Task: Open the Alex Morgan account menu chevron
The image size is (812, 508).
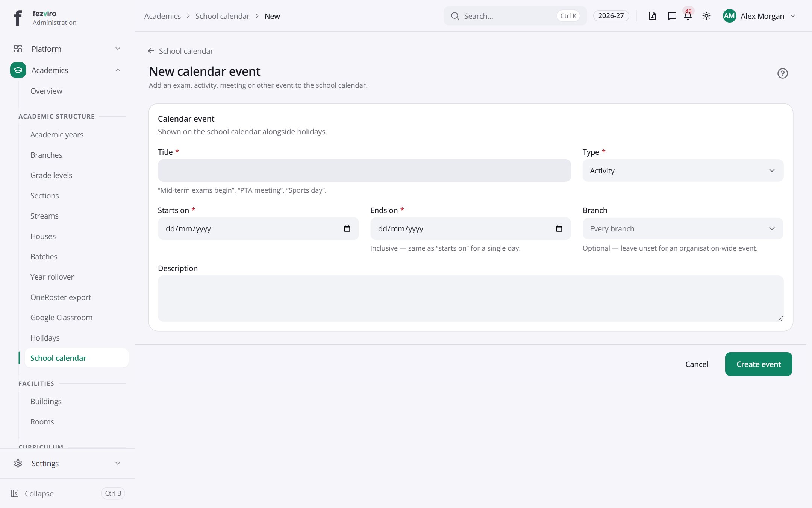Action: point(793,16)
